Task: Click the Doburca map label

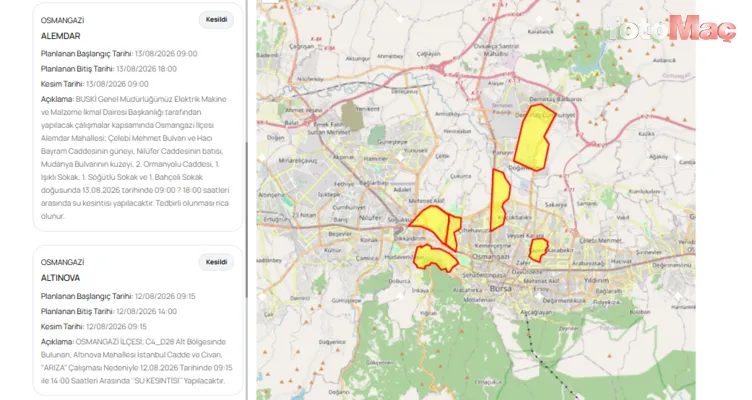Action: (400, 282)
